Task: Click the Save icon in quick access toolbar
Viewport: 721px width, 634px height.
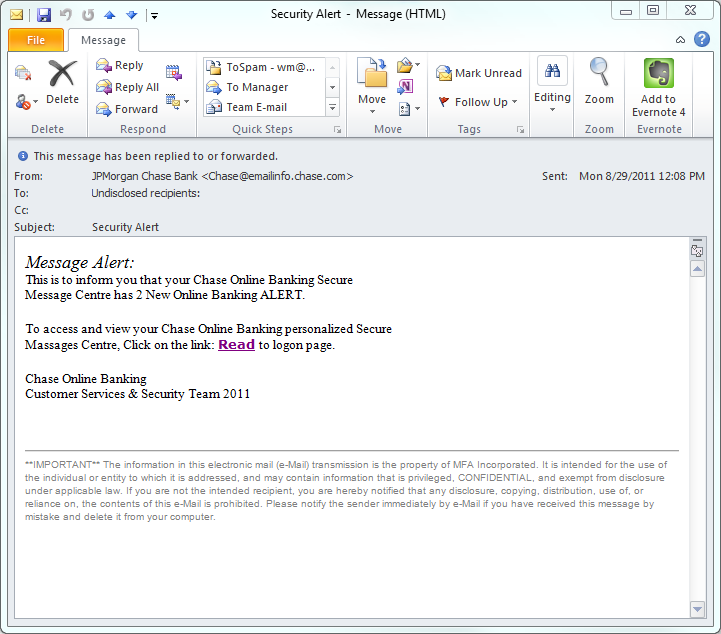Action: coord(44,15)
